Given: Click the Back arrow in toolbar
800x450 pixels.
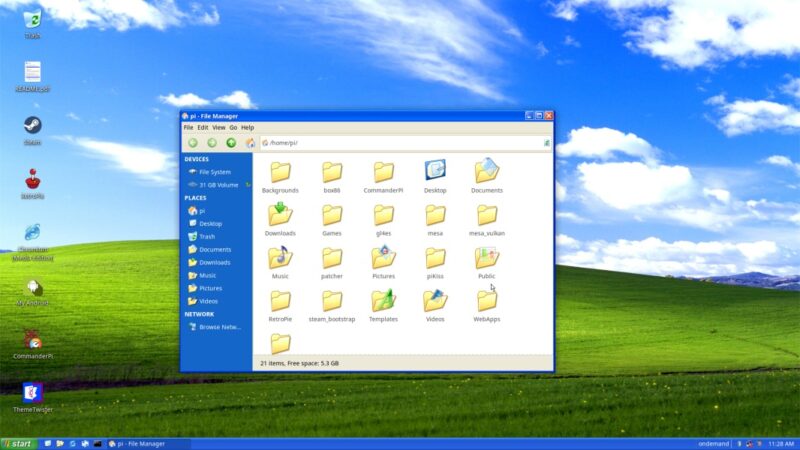Looking at the screenshot, I should click(x=193, y=143).
